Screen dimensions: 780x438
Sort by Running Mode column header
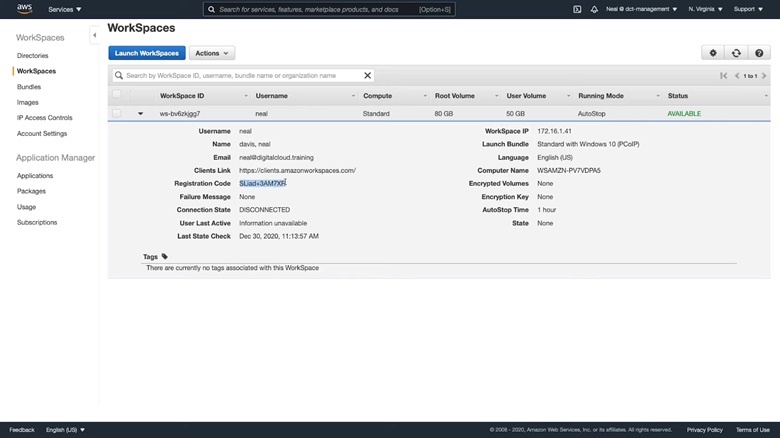[x=601, y=96]
